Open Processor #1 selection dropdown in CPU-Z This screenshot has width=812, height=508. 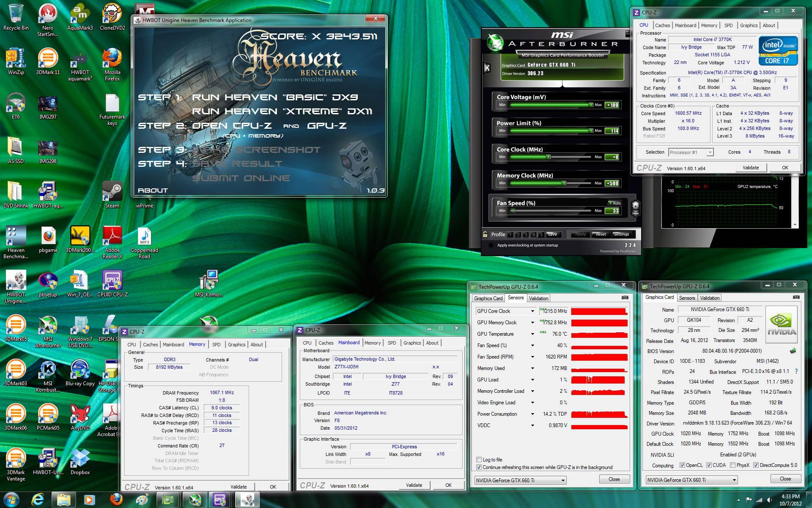[x=691, y=152]
